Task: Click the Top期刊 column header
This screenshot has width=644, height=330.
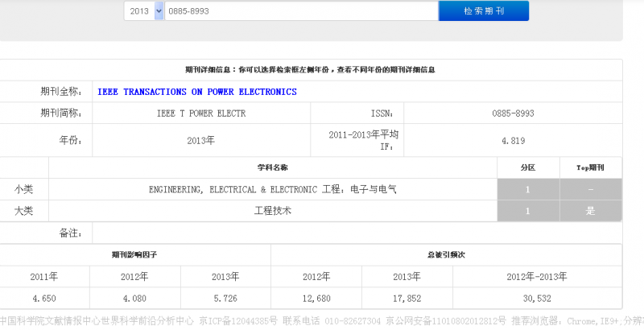Action: [590, 167]
